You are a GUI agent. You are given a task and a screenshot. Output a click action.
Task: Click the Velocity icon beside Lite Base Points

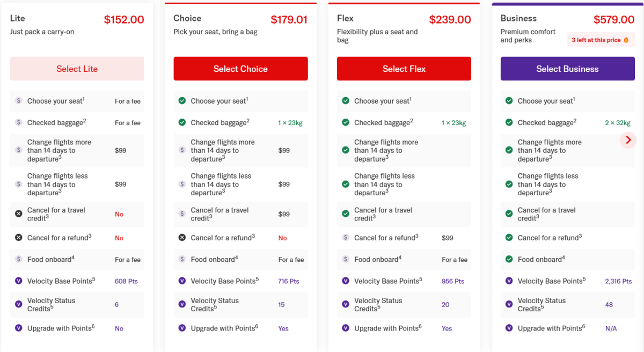point(19,281)
